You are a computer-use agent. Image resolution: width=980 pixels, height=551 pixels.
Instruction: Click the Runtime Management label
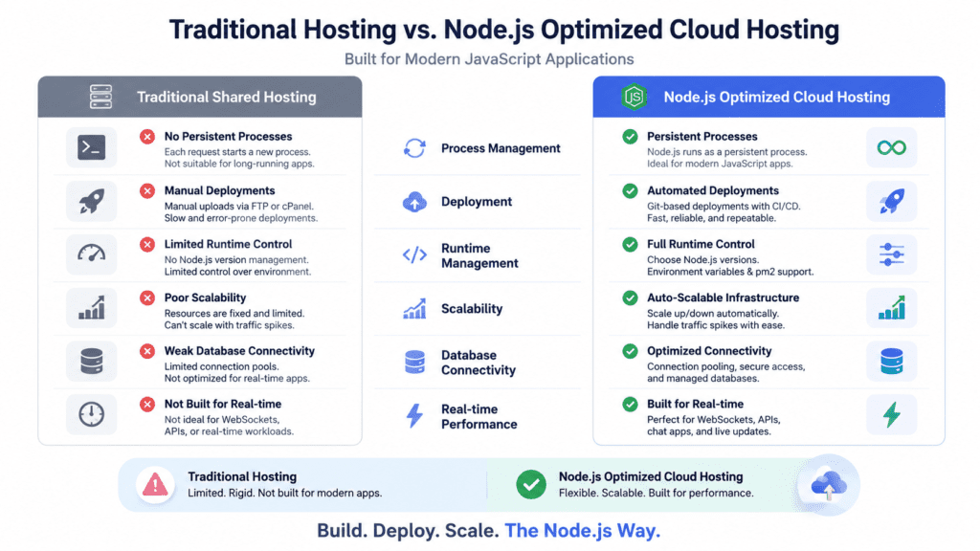(479, 255)
